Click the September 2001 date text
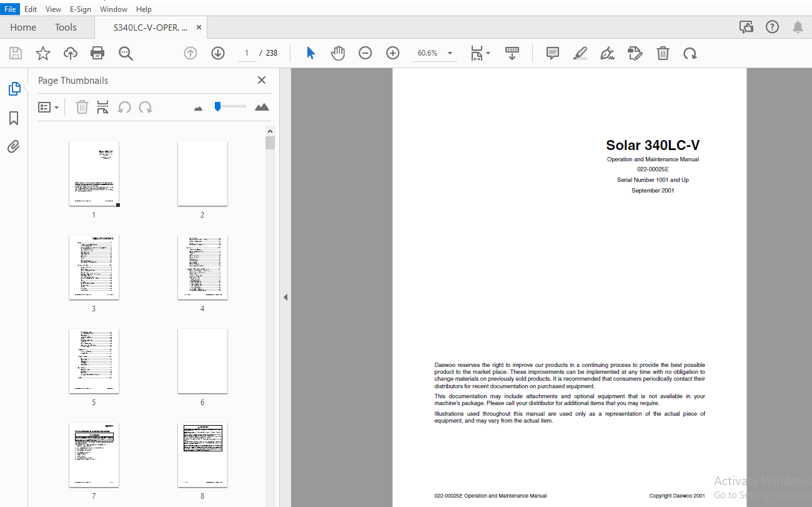Screen dimensions: 812x507 point(653,191)
